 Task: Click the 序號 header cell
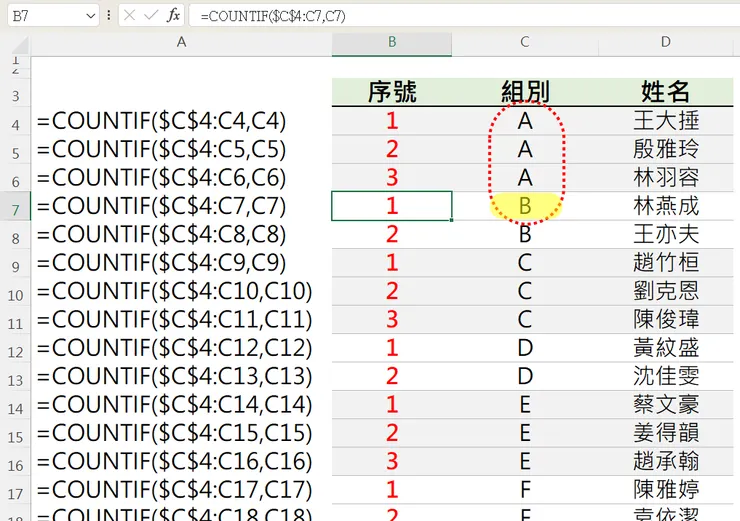(392, 92)
